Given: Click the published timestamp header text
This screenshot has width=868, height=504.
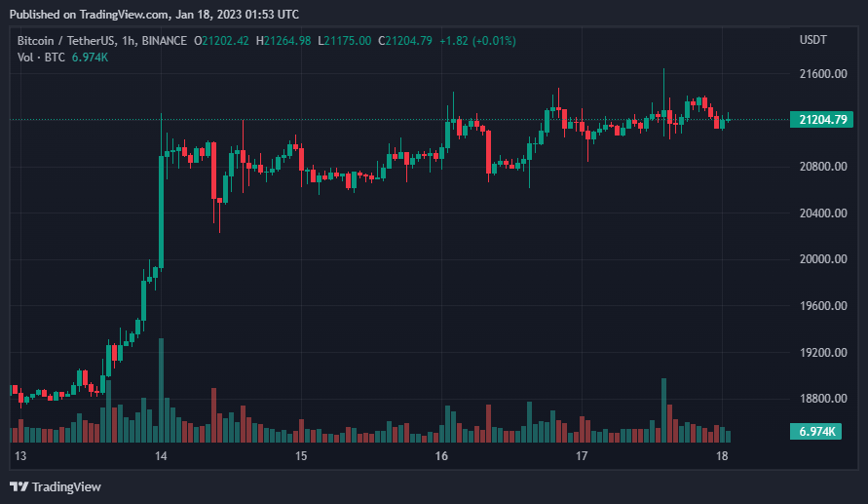Looking at the screenshot, I should coord(155,15).
